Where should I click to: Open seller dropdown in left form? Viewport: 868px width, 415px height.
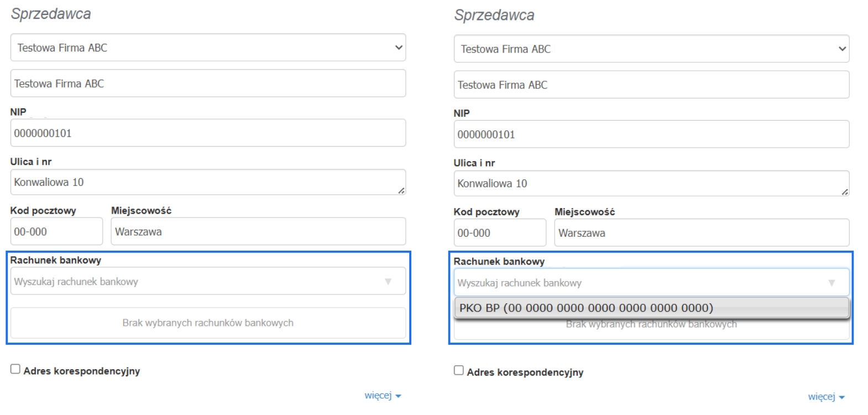(x=208, y=48)
